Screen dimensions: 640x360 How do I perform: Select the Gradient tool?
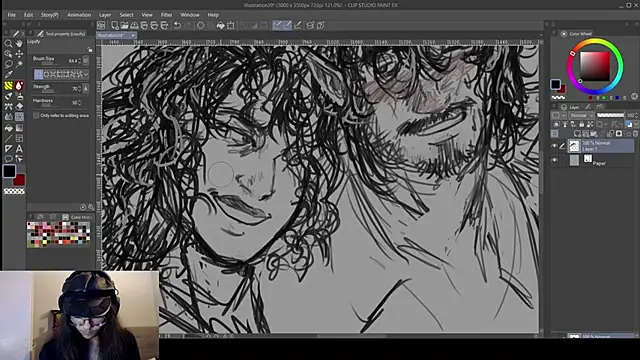point(19,128)
